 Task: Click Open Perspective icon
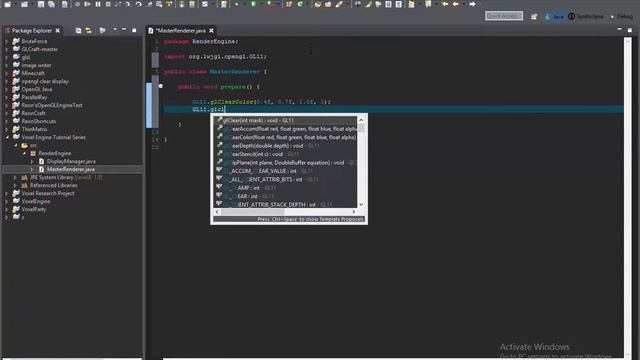534,16
